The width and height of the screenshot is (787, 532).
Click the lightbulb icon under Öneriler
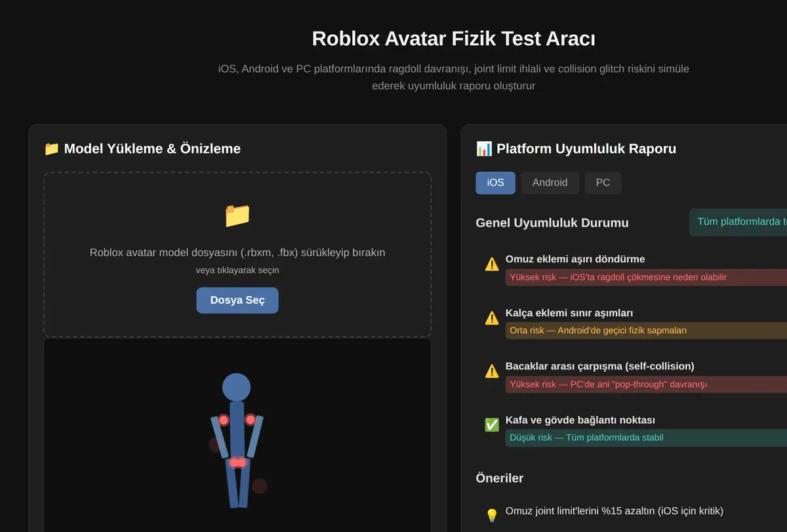point(492,516)
